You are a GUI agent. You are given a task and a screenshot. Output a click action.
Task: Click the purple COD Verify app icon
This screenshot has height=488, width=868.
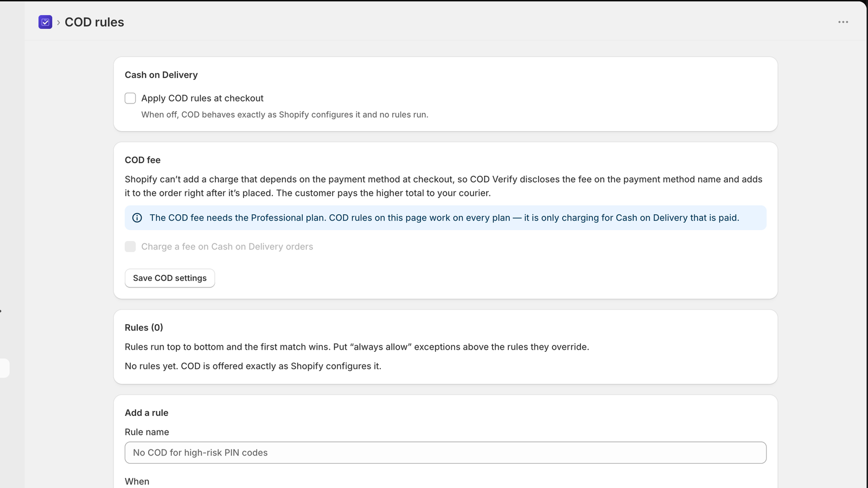pyautogui.click(x=46, y=22)
